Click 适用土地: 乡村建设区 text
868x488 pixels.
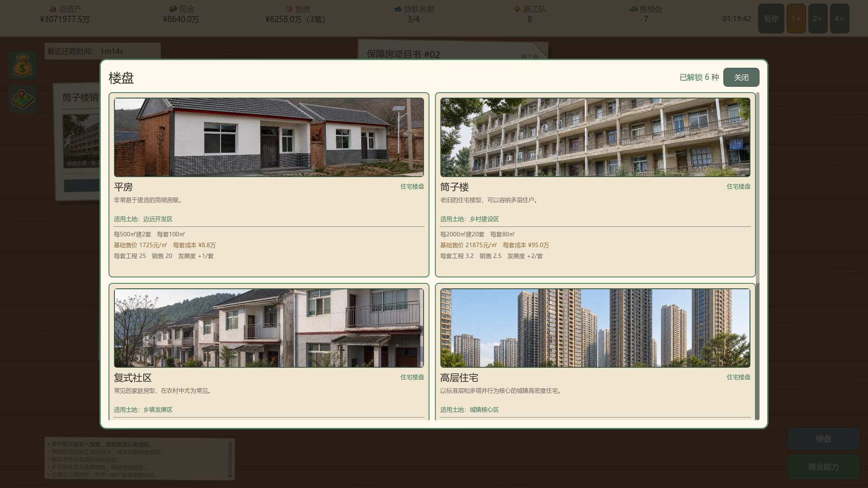(x=470, y=219)
